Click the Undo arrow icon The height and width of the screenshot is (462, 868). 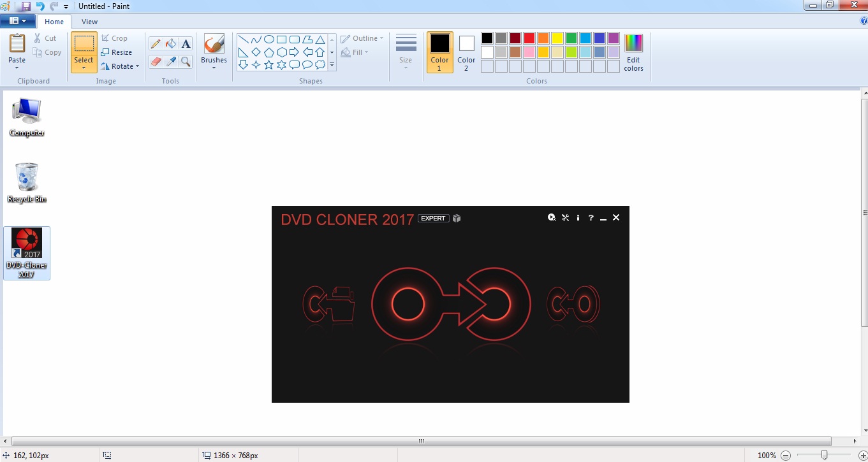(40, 6)
